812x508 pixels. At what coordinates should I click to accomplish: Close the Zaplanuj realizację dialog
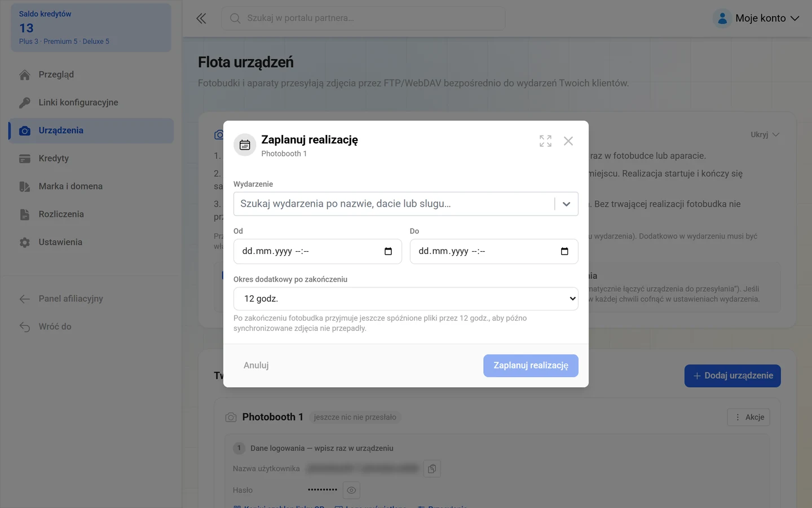(x=568, y=141)
